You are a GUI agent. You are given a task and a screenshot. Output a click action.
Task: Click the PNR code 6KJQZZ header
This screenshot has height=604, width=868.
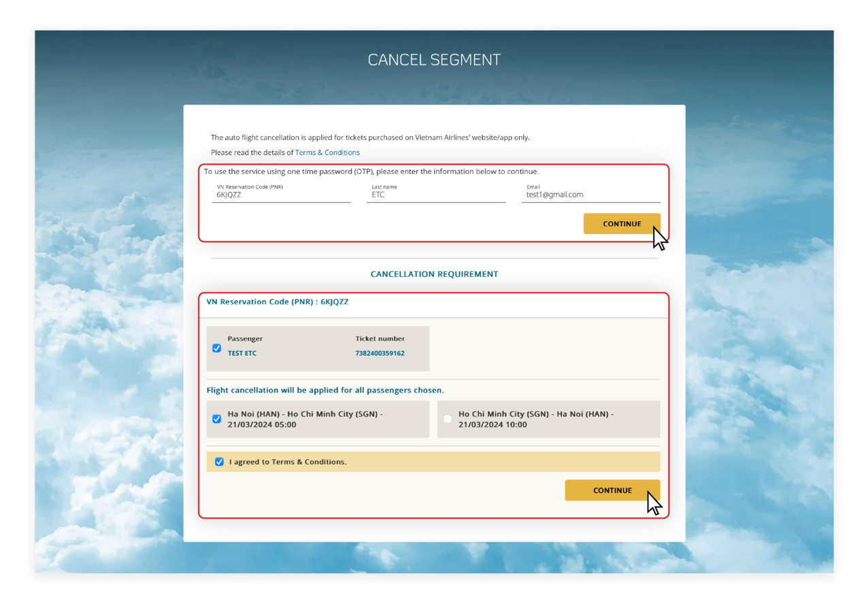(278, 301)
